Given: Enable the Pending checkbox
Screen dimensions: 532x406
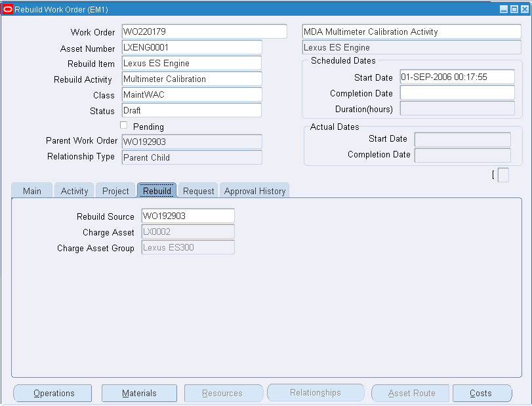Looking at the screenshot, I should click(123, 126).
